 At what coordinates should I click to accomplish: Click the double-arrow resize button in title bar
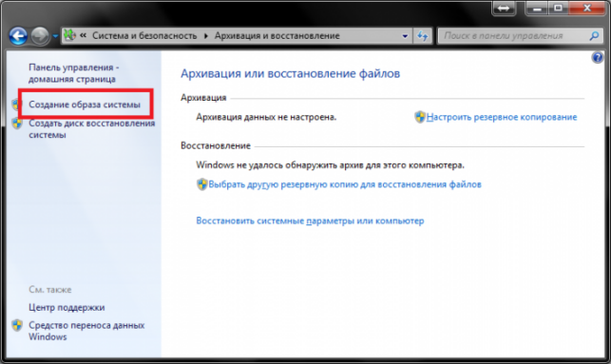pyautogui.click(x=504, y=9)
